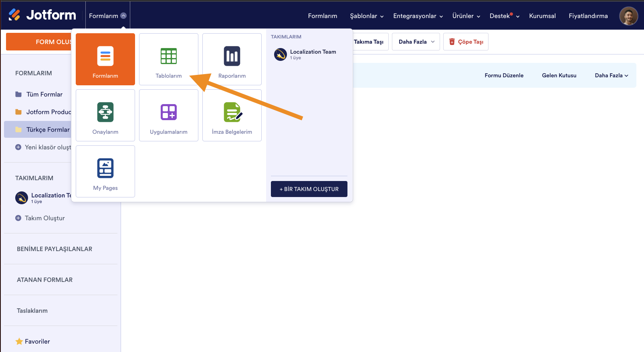Screen dimensions: 644x352
Task: Click the TAKIMLARIM heading in dropdown panel
Action: point(286,37)
